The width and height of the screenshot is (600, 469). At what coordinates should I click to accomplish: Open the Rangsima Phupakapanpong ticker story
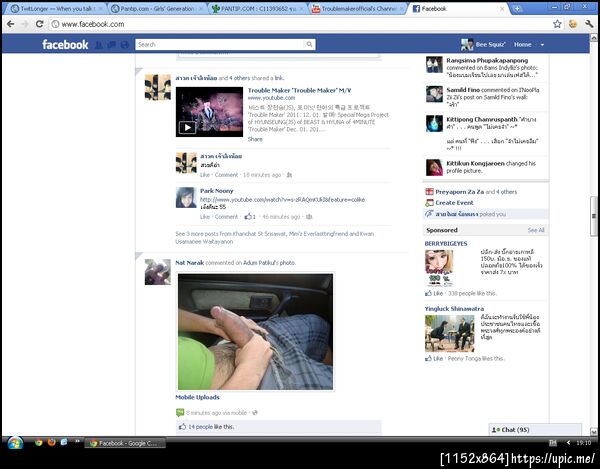coord(486,68)
